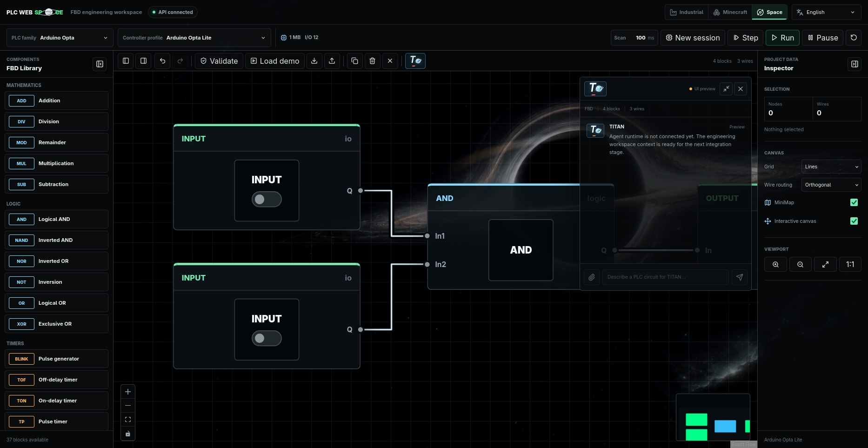The image size is (868, 448).
Task: Toggle the upper INPUT block switch
Action: [x=267, y=200]
